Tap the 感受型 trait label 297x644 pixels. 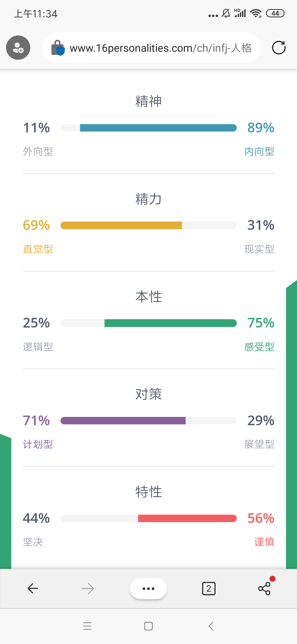point(259,347)
